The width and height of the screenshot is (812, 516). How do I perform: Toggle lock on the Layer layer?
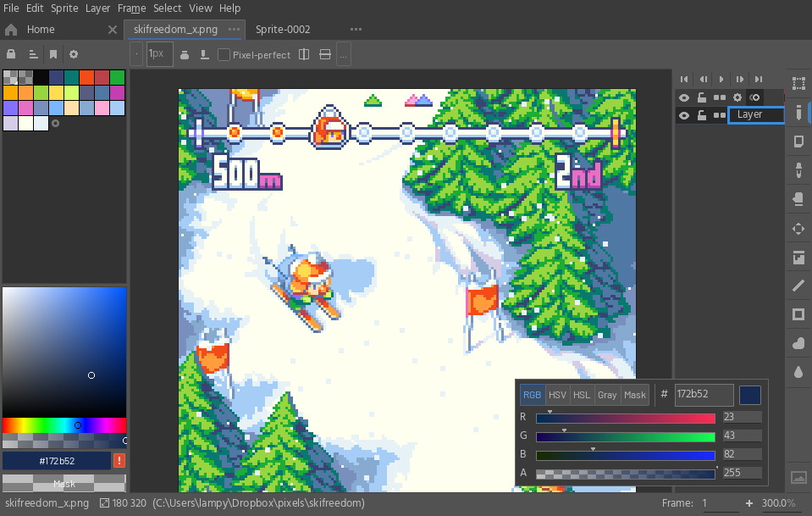(x=701, y=115)
